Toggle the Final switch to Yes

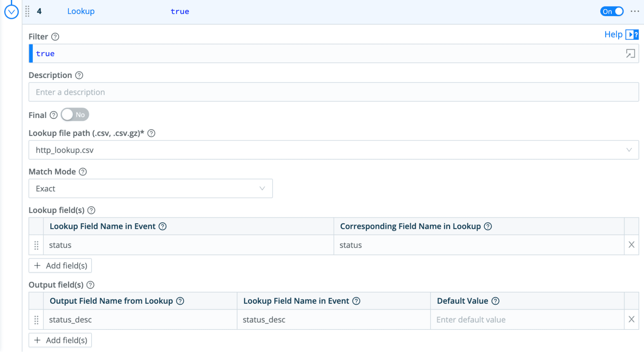point(75,115)
